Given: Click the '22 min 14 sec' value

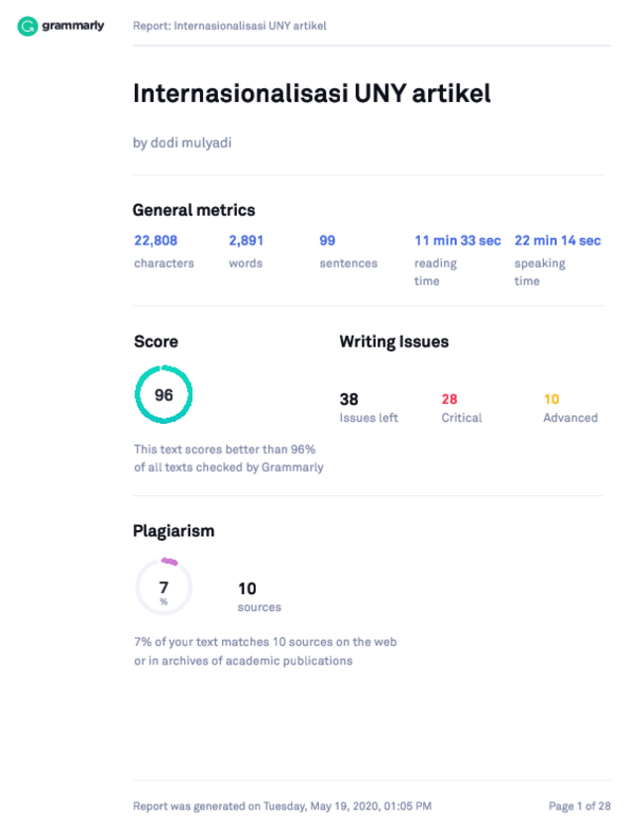Looking at the screenshot, I should coord(558,241).
